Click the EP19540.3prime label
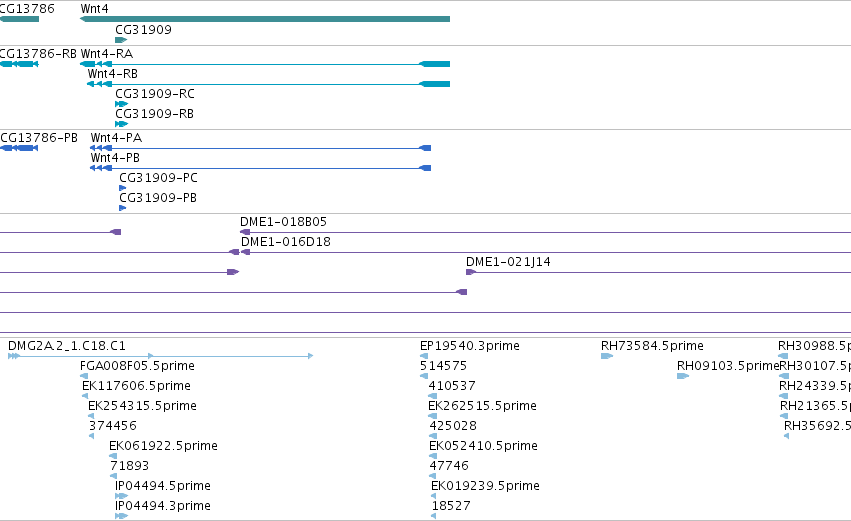The image size is (851, 521). coord(470,346)
